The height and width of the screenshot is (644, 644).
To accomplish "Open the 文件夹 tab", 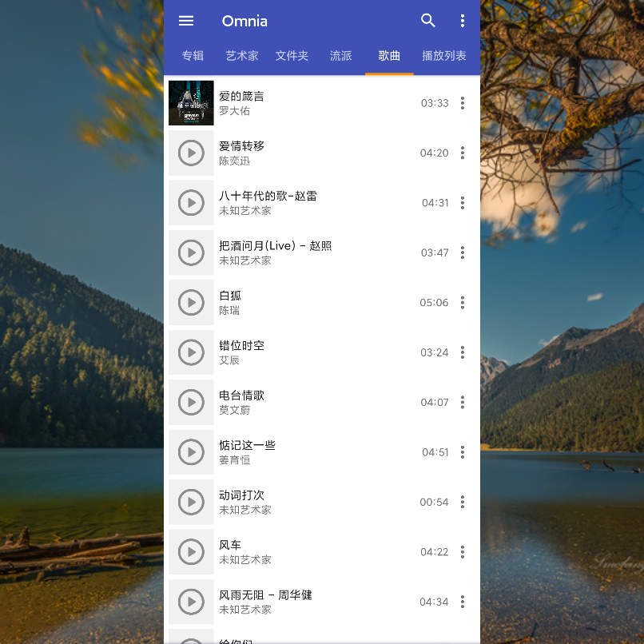I will click(292, 56).
